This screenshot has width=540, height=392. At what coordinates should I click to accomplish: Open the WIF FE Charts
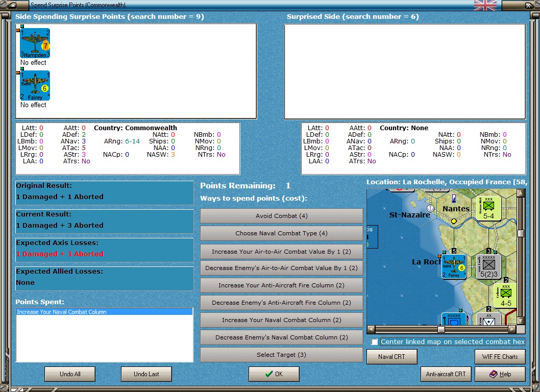click(500, 356)
